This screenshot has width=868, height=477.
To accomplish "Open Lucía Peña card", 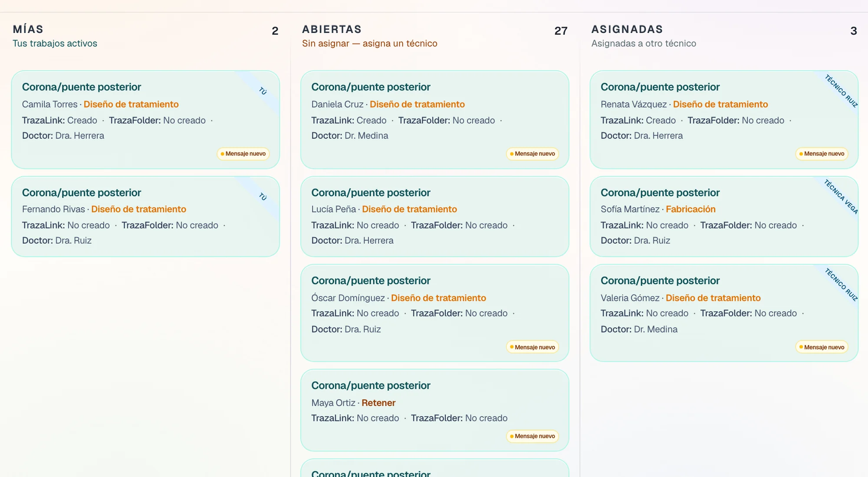I will point(434,216).
